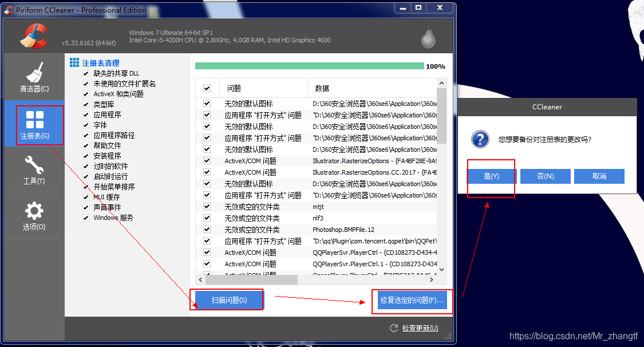Screen dimensions: 644x347
Task: Uncheck the mtjt result row
Action: click(x=207, y=207)
